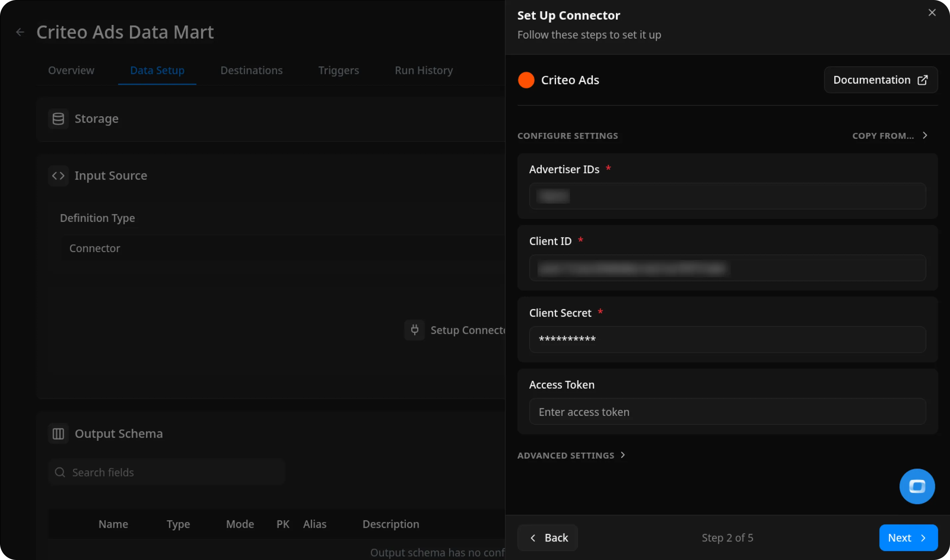
Task: Click the search magnifier in Search fields
Action: [x=59, y=472]
